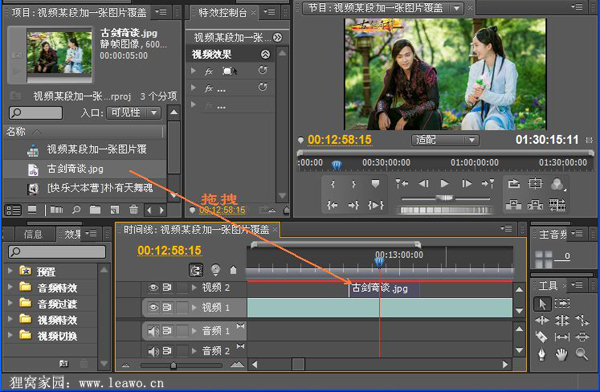Set In point in program monitor

point(333,184)
